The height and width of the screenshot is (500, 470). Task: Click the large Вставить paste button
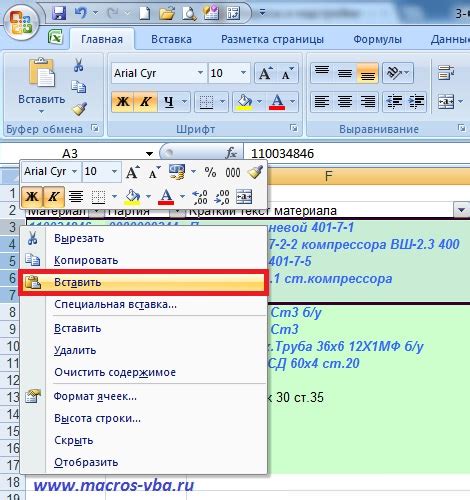[x=41, y=85]
